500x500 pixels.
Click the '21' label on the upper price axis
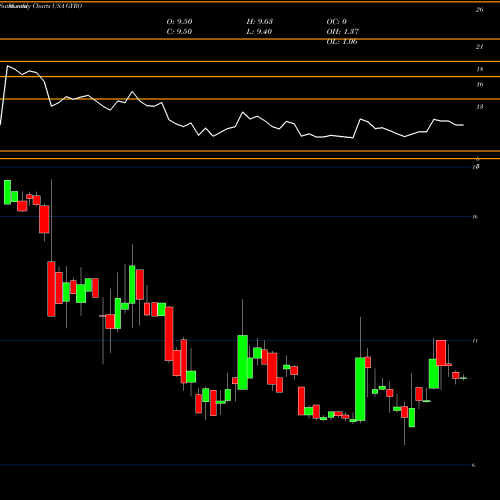coord(479,47)
